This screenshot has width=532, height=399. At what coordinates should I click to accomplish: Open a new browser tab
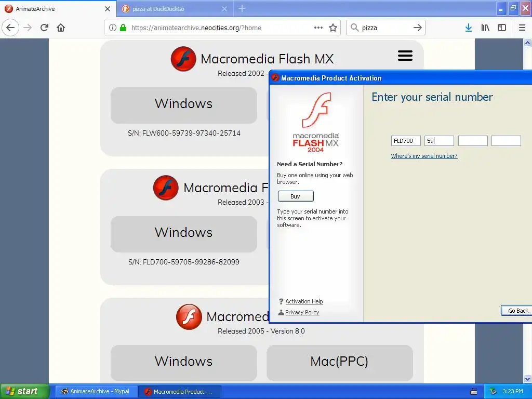pyautogui.click(x=242, y=8)
